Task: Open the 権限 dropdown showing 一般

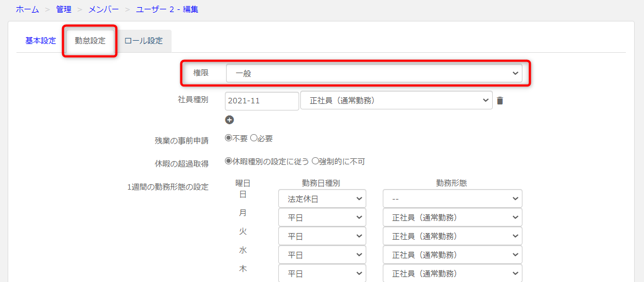Action: [x=374, y=74]
